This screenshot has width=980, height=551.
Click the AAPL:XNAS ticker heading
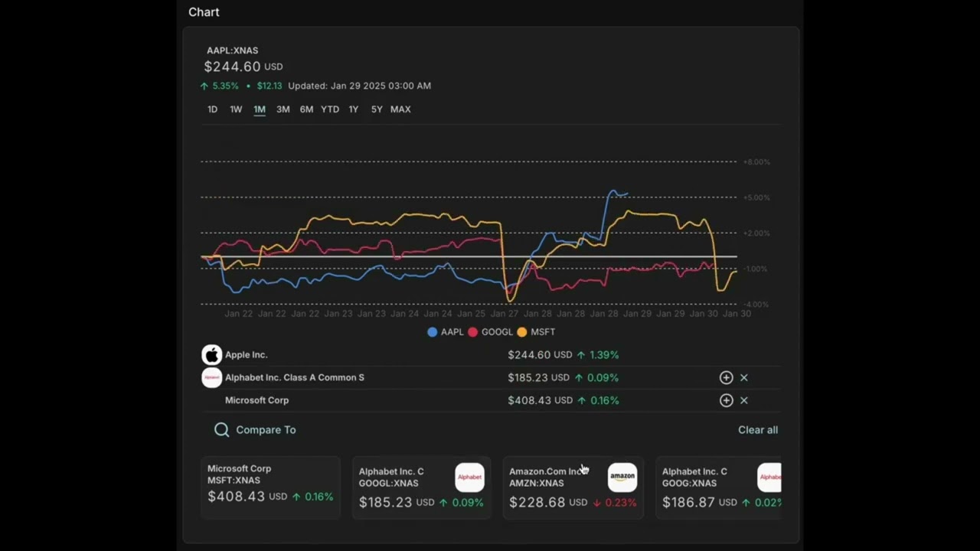(232, 51)
